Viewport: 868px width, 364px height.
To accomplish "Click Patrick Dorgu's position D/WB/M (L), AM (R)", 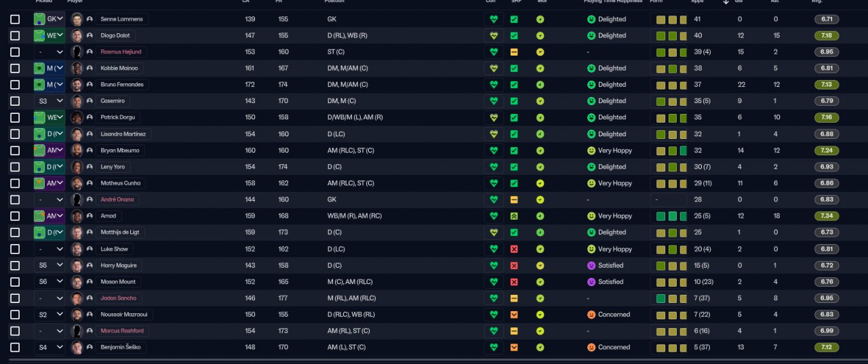I will pos(355,117).
